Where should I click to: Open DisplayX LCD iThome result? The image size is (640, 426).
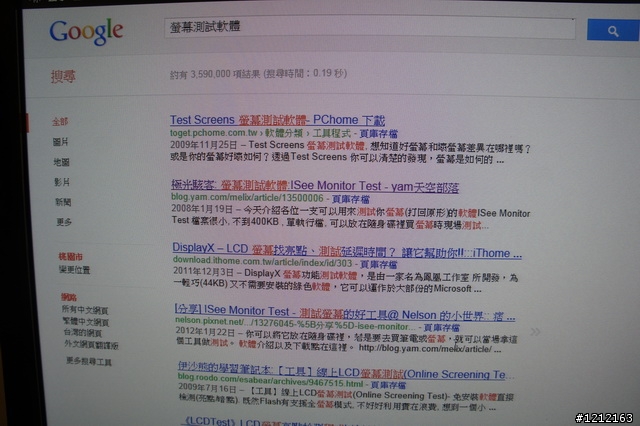(x=347, y=250)
